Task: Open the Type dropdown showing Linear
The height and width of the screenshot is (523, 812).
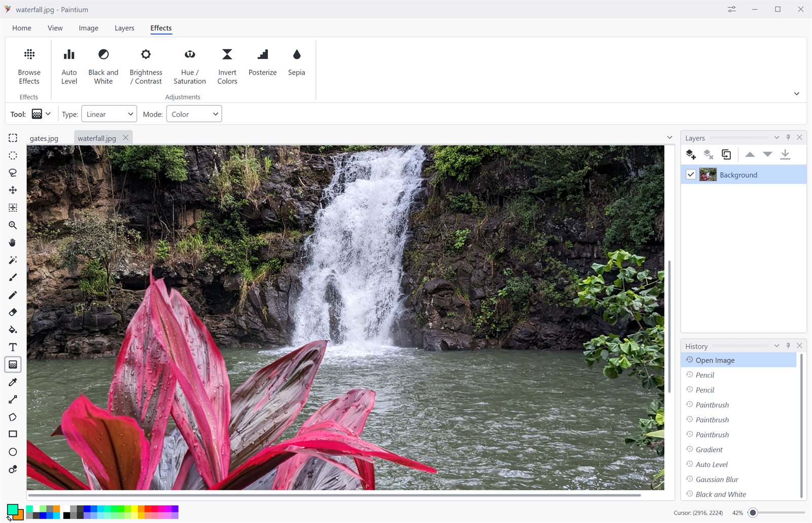Action: point(109,114)
